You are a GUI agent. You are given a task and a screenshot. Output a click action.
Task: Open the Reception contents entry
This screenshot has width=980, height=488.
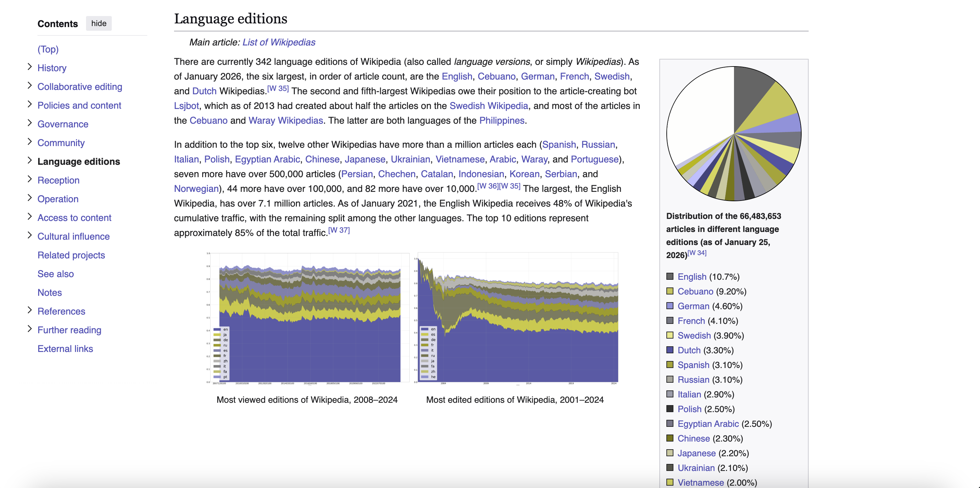58,180
